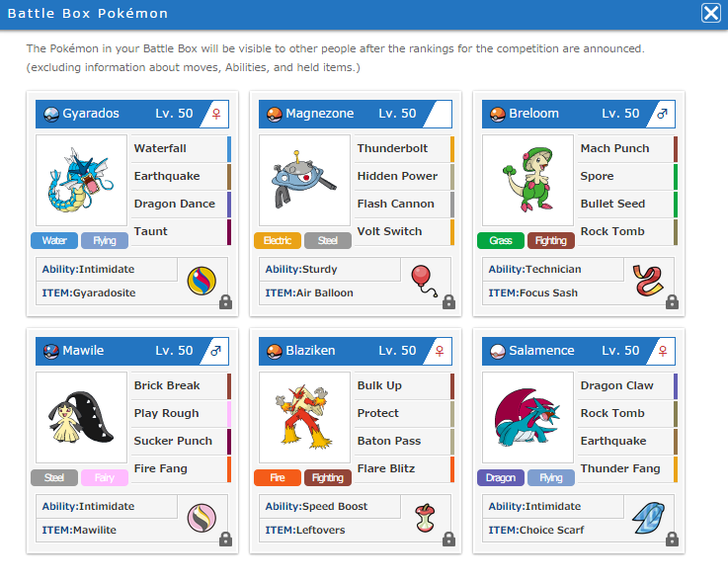Viewport: 728px width, 583px height.
Task: Click the Gyaradosite item icon
Action: (x=202, y=281)
